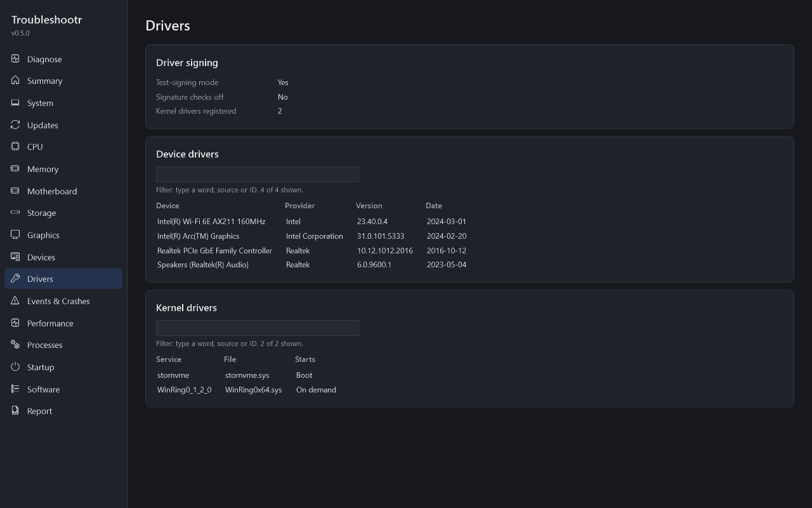Click the Service column header
Viewport: 812px width, 508px height.
(169, 359)
